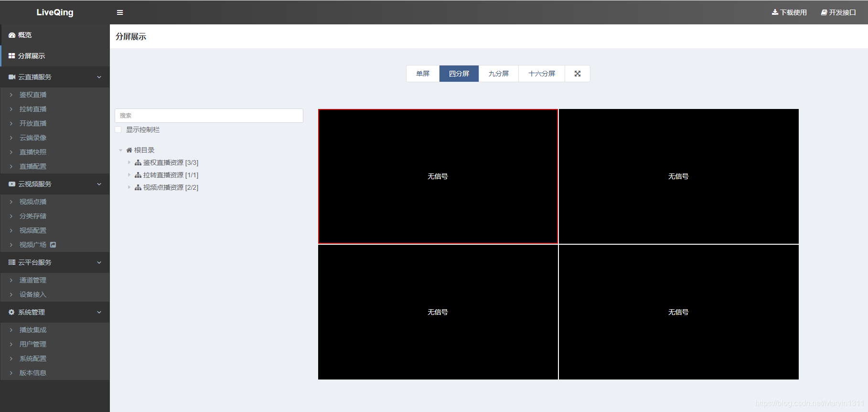Click the fullscreen expand icon button

pos(578,74)
